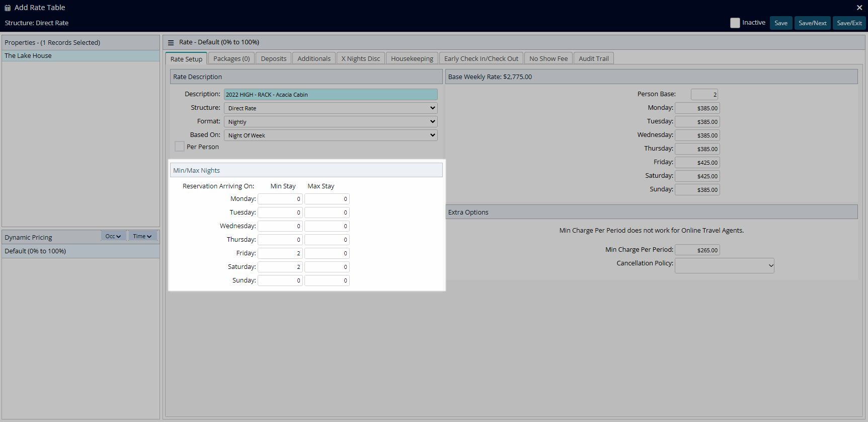Click the Properties - (1 Records Selected) header
This screenshot has height=422, width=868.
tap(81, 42)
